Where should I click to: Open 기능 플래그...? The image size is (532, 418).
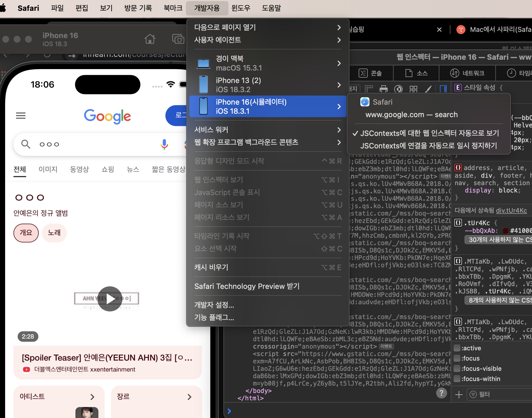pos(268,317)
